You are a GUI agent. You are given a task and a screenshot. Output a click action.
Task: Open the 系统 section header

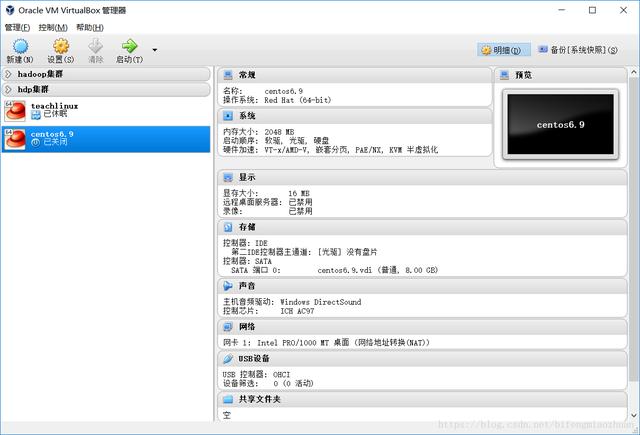[x=355, y=116]
